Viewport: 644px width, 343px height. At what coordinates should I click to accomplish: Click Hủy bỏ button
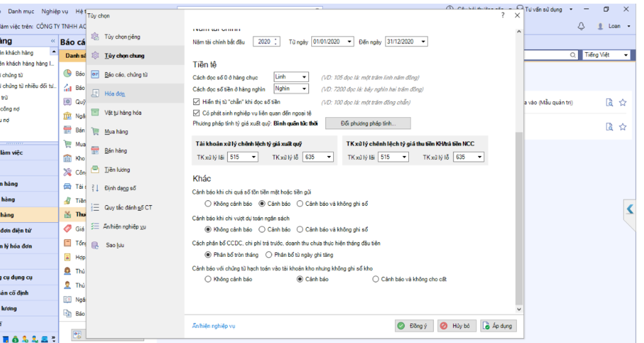(x=456, y=326)
